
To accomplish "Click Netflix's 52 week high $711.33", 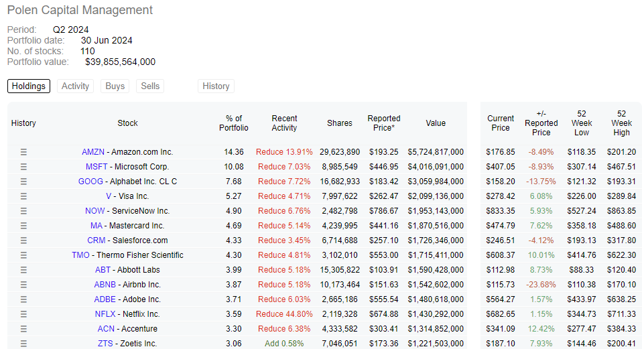I will pos(621,315).
